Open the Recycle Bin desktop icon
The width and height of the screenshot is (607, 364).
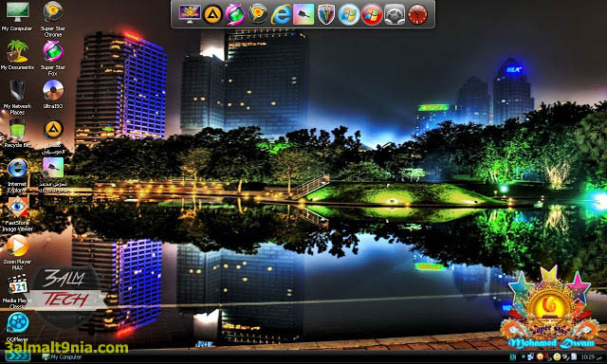(x=17, y=134)
